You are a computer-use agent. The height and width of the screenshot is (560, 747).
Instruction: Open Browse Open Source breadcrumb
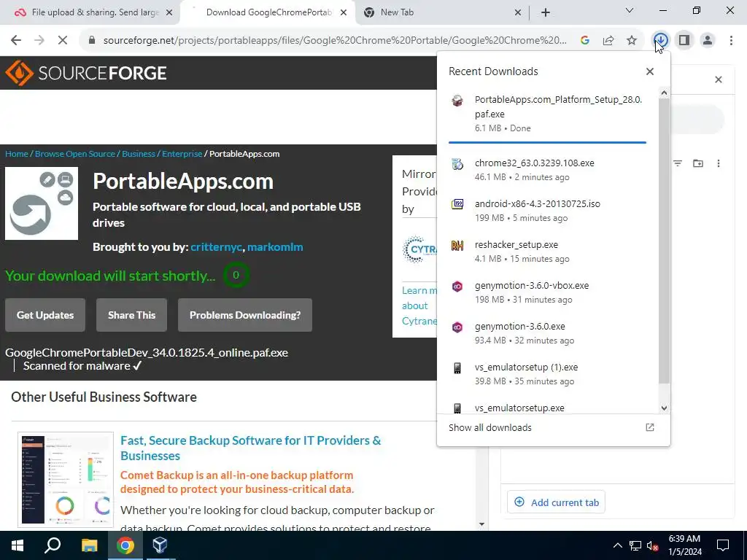75,154
